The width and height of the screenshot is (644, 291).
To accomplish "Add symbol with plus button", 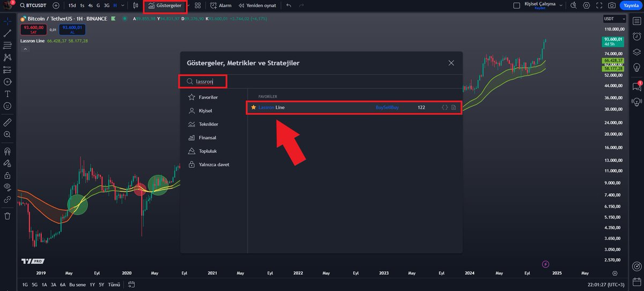I will [56, 5].
